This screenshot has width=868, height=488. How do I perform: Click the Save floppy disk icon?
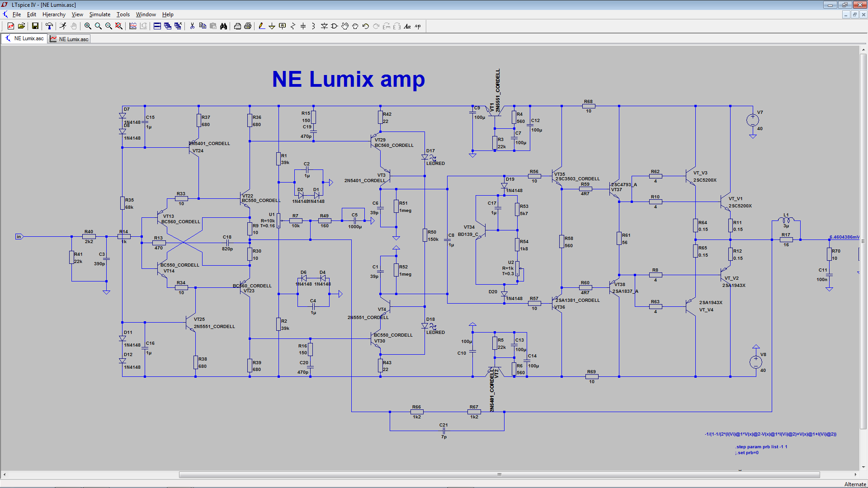click(35, 26)
